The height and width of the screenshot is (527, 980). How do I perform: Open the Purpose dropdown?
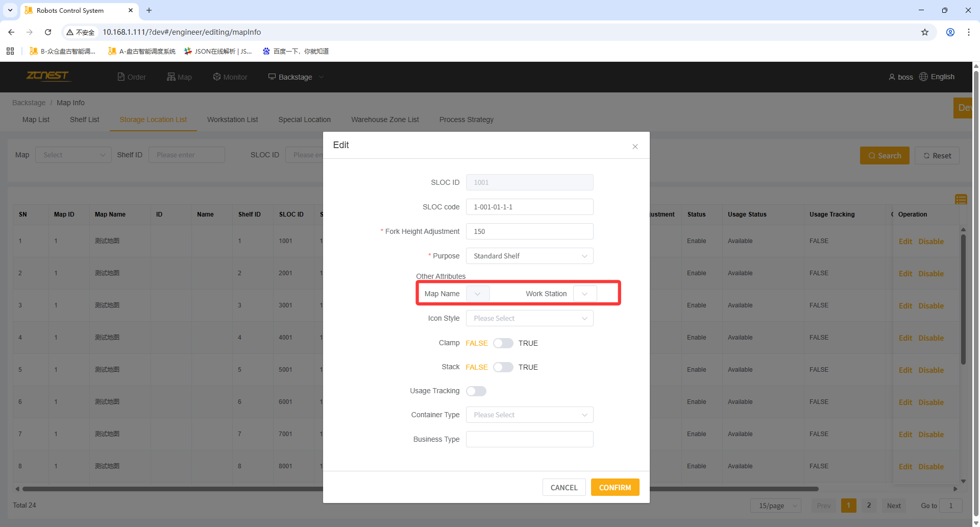[529, 256]
